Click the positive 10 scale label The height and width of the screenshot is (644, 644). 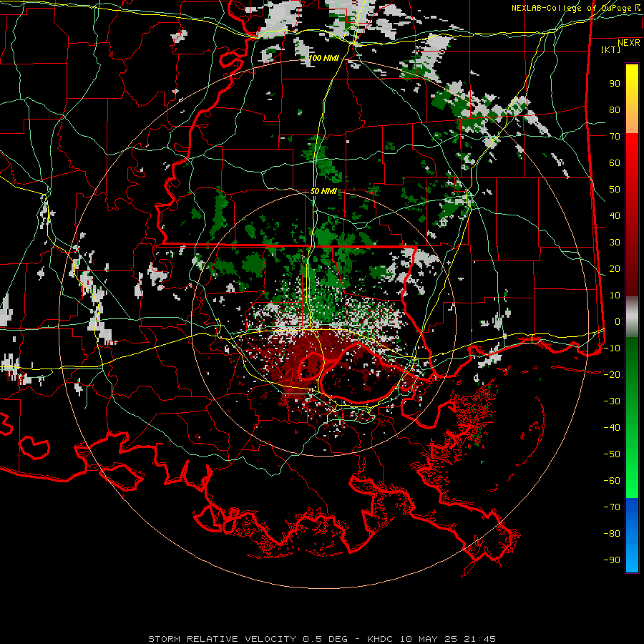coord(615,296)
